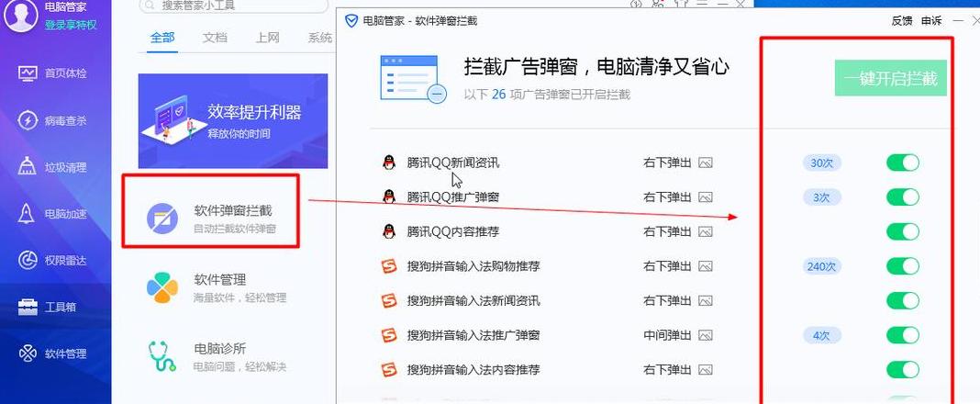
Task: Click the 4次 block count badge
Action: 822,335
